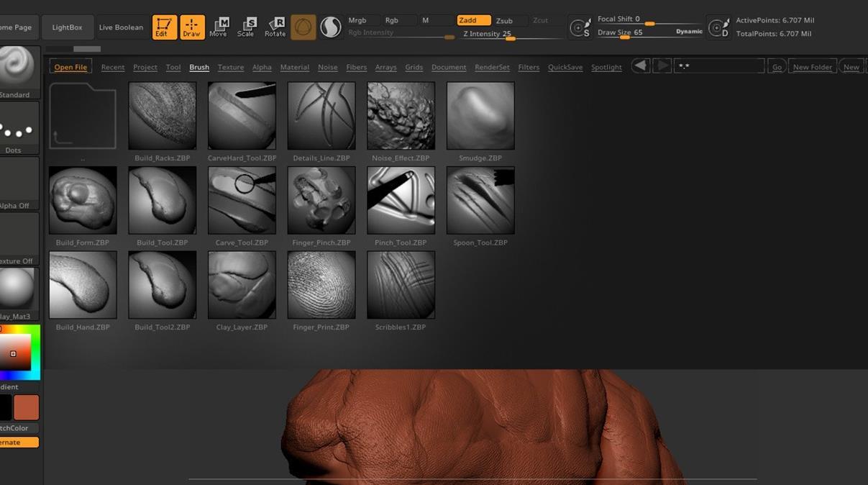This screenshot has height=485, width=868.
Task: Click the Draw mode button
Action: tap(192, 27)
